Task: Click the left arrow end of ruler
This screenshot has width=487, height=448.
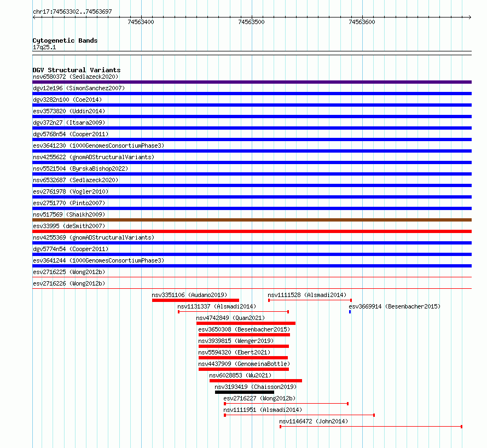Action: click(34, 18)
